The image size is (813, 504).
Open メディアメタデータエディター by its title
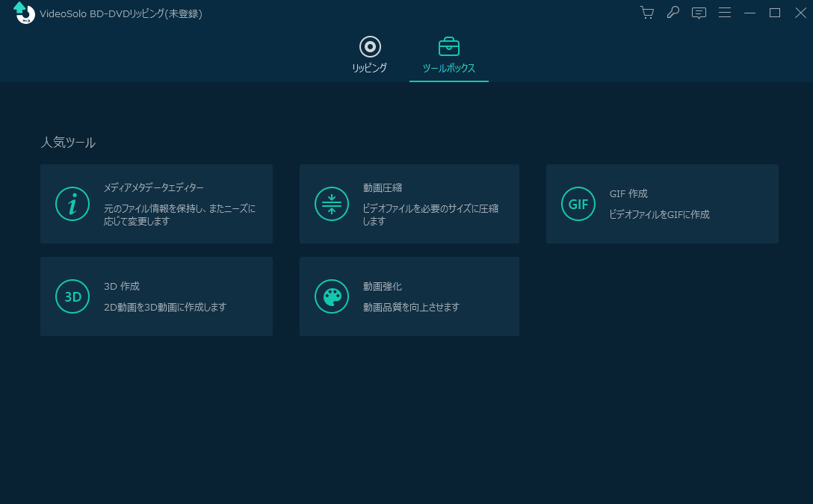[153, 188]
